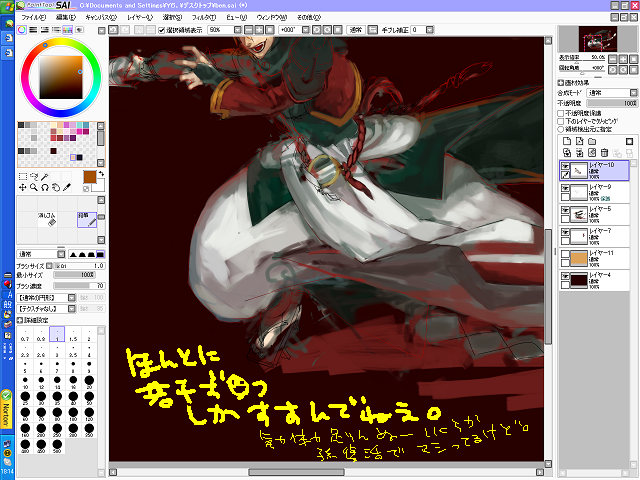Toggle the swatches panel icon

pyautogui.click(x=67, y=30)
